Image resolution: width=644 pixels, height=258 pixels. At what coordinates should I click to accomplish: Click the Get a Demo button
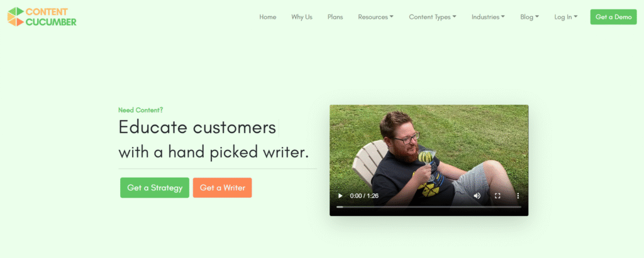(x=614, y=17)
